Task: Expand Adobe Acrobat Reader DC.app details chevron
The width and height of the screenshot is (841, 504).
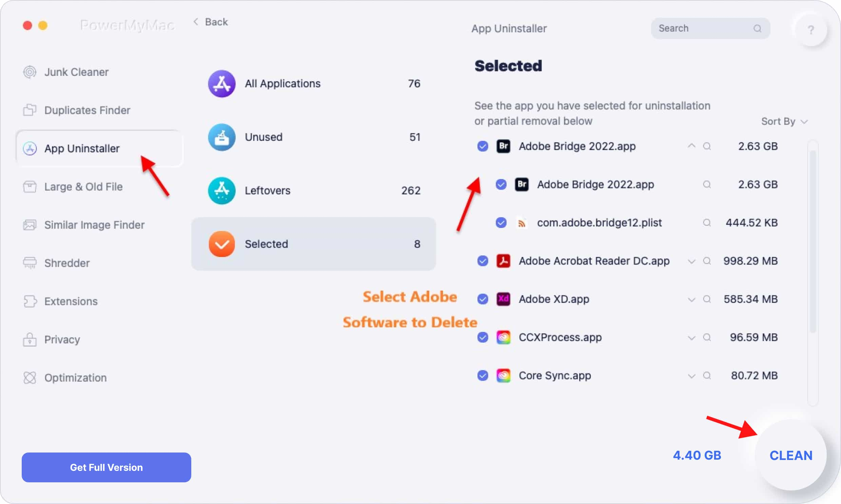Action: click(691, 261)
